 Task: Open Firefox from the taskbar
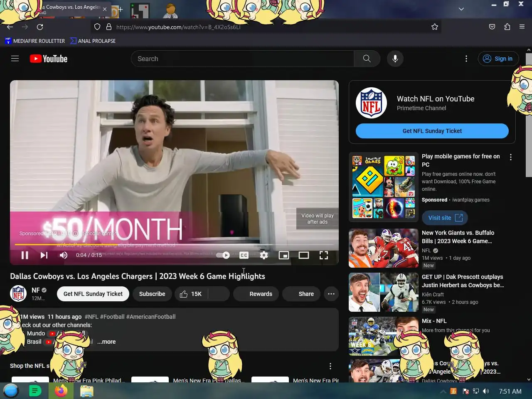pos(61,391)
